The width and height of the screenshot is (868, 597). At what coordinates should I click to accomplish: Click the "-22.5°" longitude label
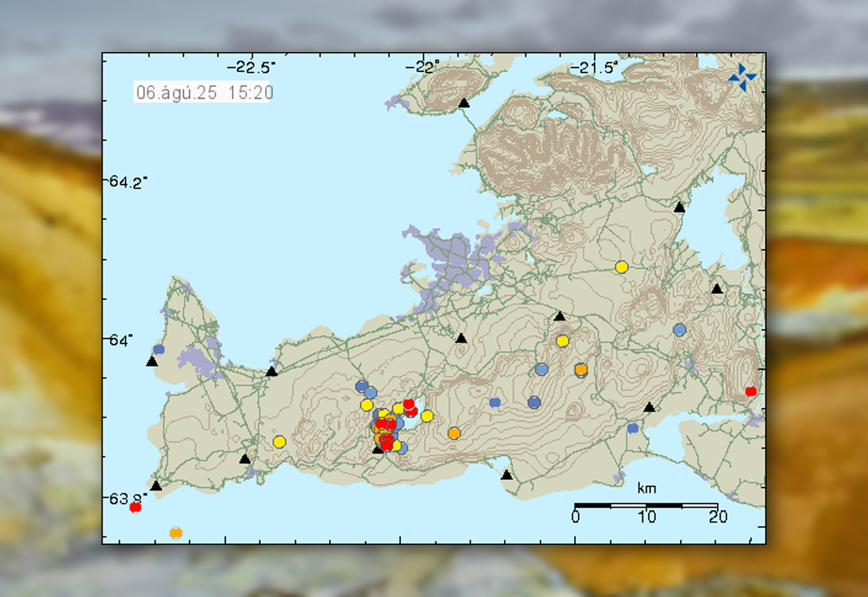point(251,68)
